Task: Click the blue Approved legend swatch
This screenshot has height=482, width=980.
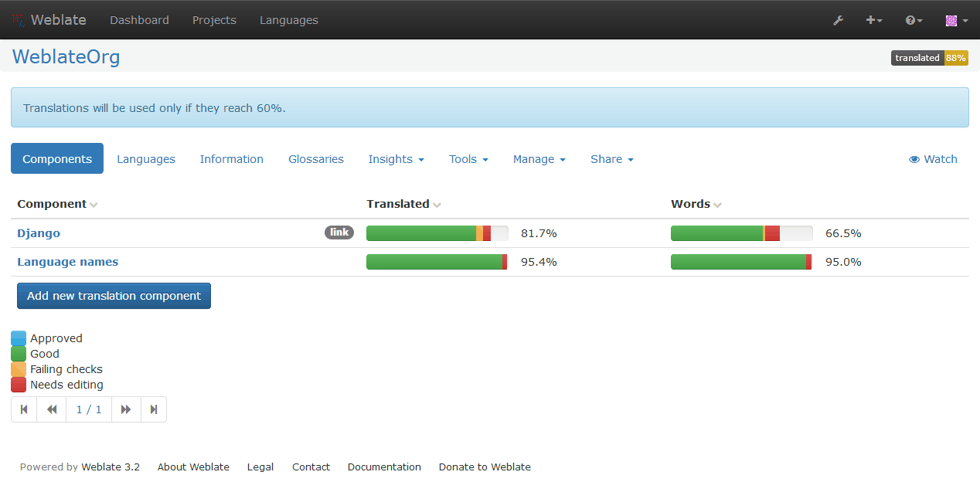Action: pyautogui.click(x=19, y=338)
